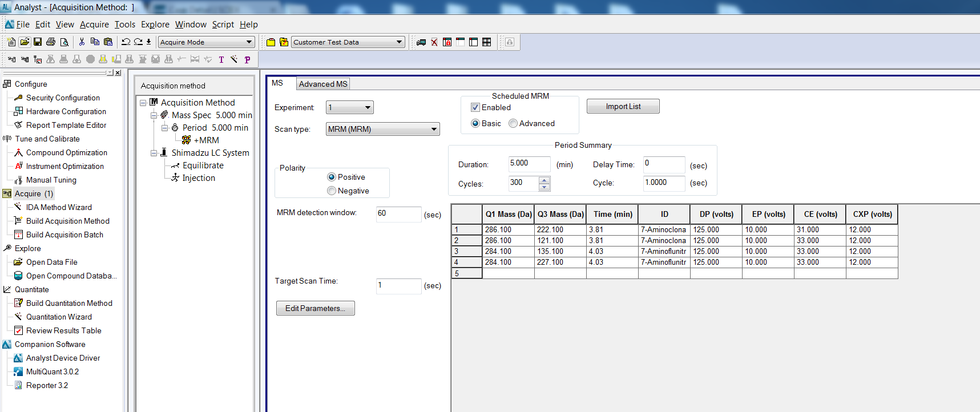
Task: Click the Paste clipboard icon
Action: 108,42
